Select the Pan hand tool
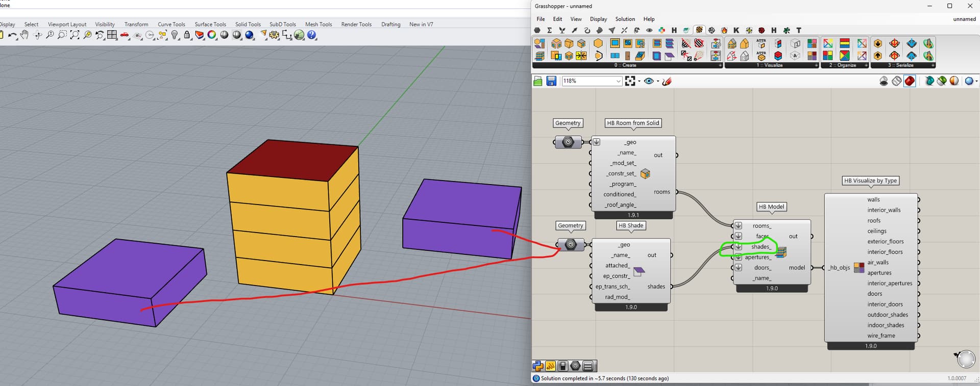Viewport: 980px width, 386px height. click(24, 35)
